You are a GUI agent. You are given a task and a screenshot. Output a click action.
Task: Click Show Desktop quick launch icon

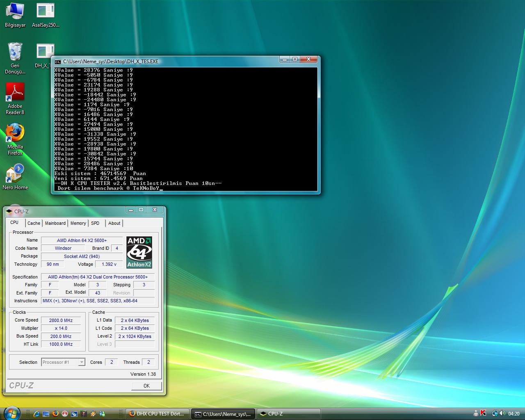46,414
